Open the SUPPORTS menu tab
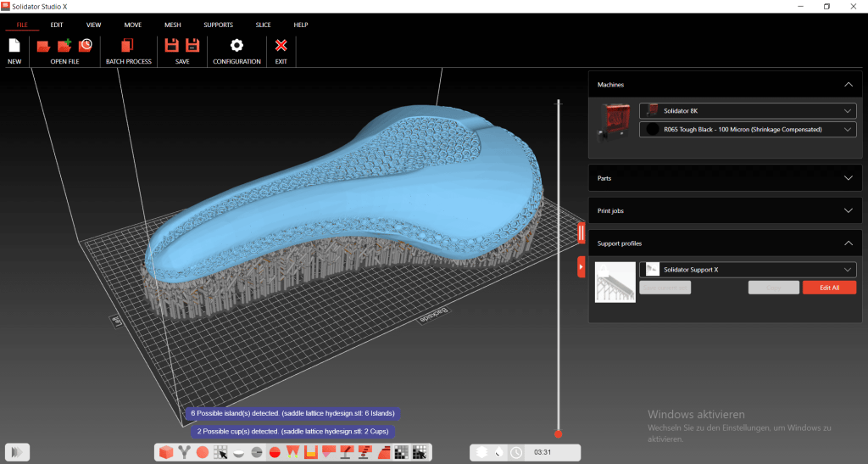868x464 pixels. [x=218, y=25]
